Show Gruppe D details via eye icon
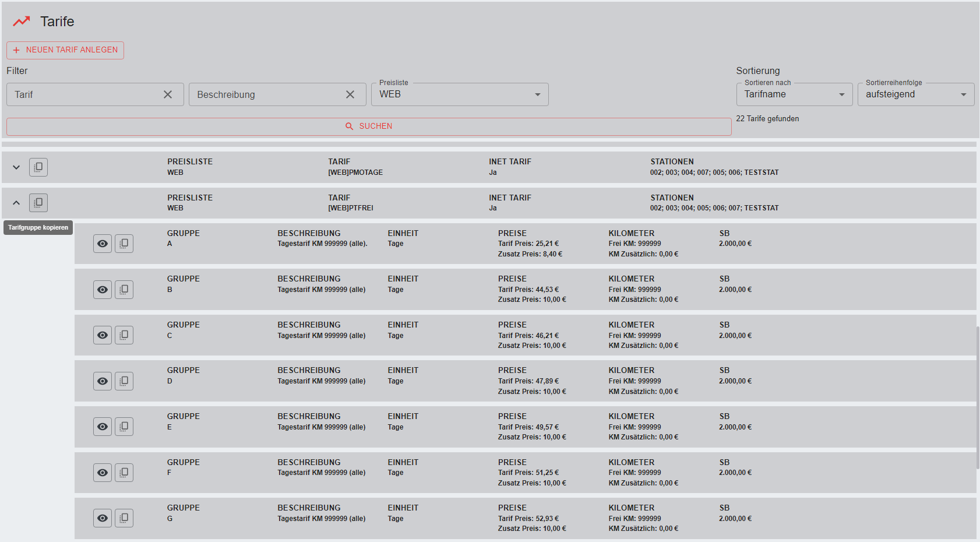The height and width of the screenshot is (542, 980). [103, 381]
